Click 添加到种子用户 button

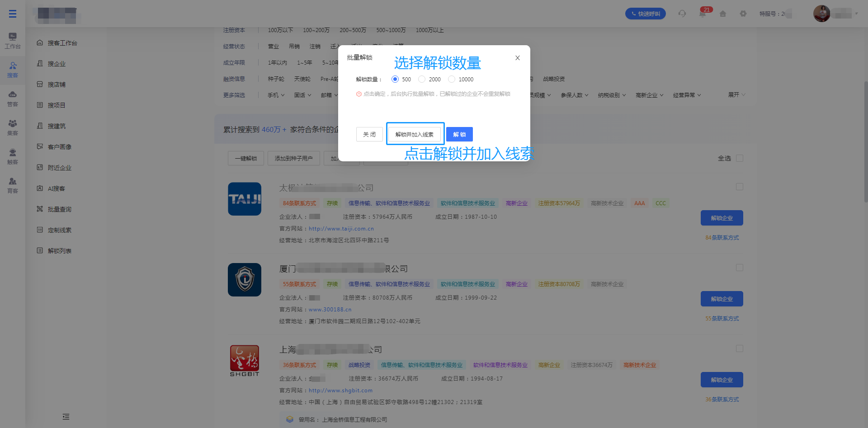pyautogui.click(x=294, y=158)
